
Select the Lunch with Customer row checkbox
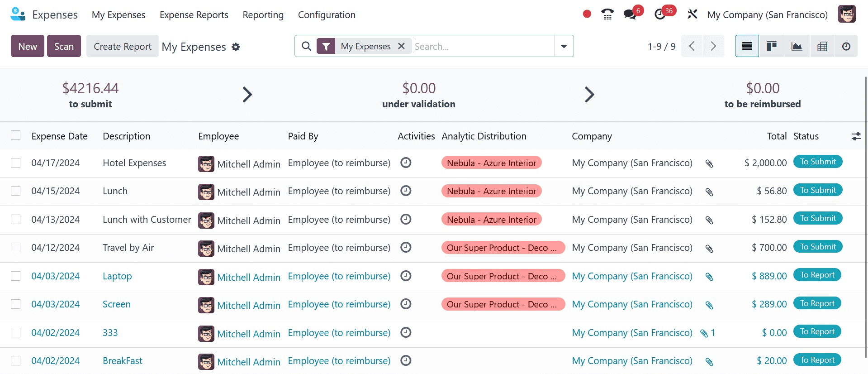tap(16, 219)
